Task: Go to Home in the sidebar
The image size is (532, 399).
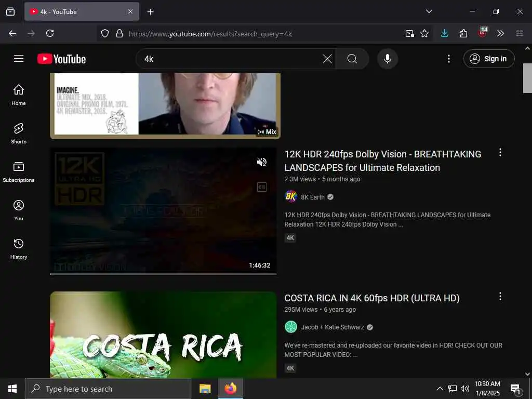Action: pos(19,95)
